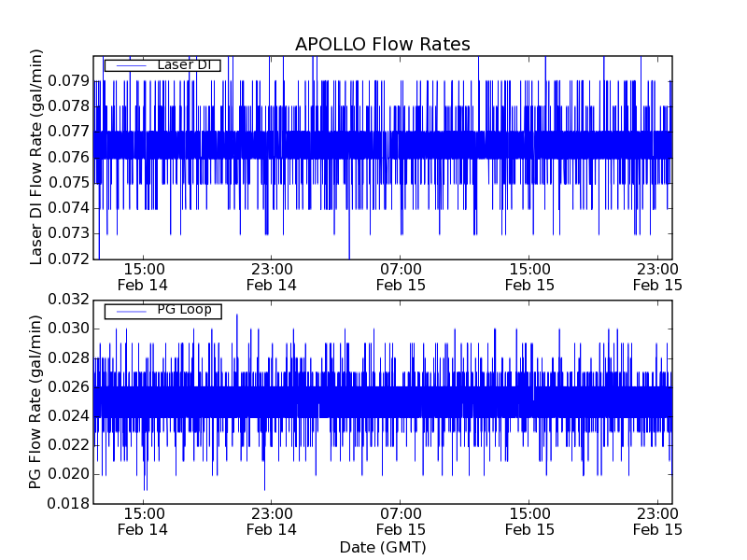This screenshot has width=747, height=560.
Task: Click '07:00 Feb 15' tick under Laser DI plot
Action: (x=401, y=277)
